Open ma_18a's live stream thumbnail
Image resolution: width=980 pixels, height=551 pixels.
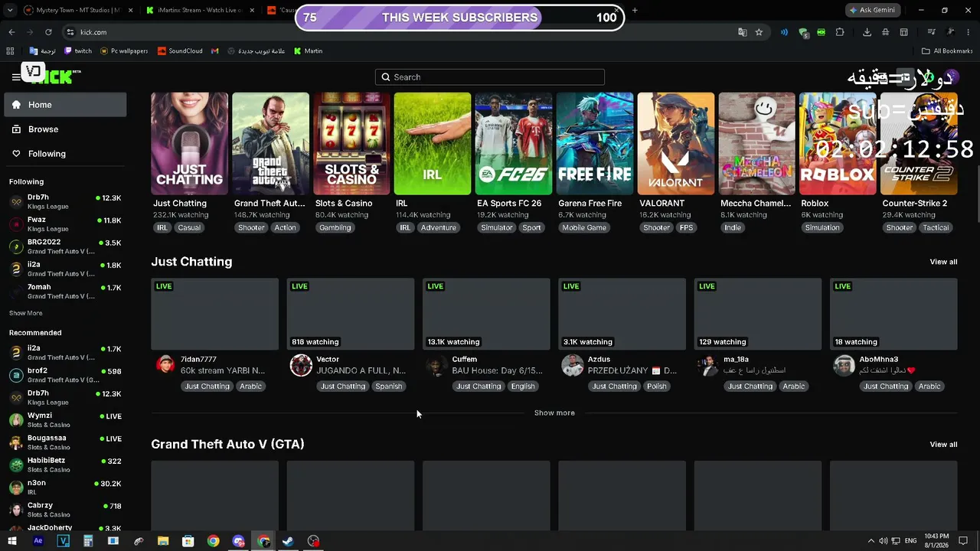pyautogui.click(x=758, y=314)
